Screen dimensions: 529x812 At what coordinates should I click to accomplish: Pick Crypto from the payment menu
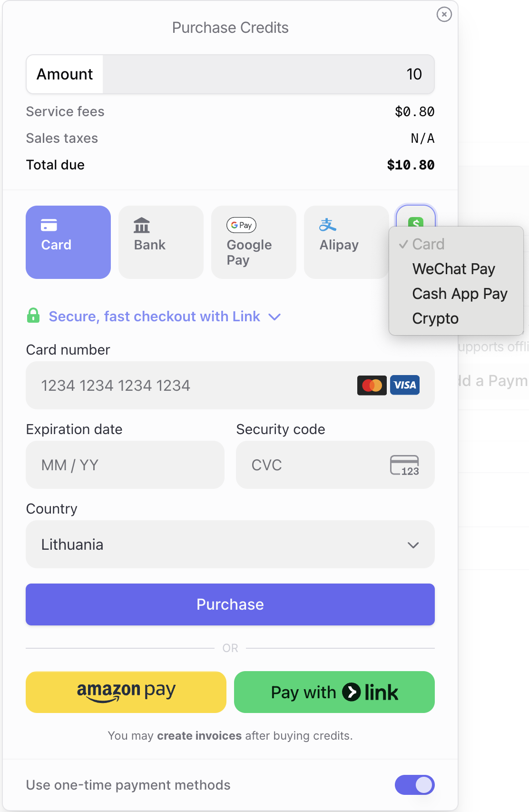[x=435, y=318]
